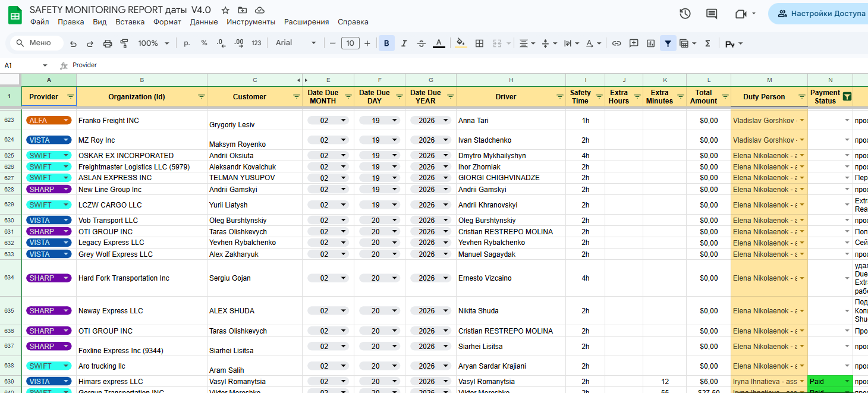The image size is (868, 393).
Task: Open the comments panel icon
Action: pyautogui.click(x=712, y=14)
